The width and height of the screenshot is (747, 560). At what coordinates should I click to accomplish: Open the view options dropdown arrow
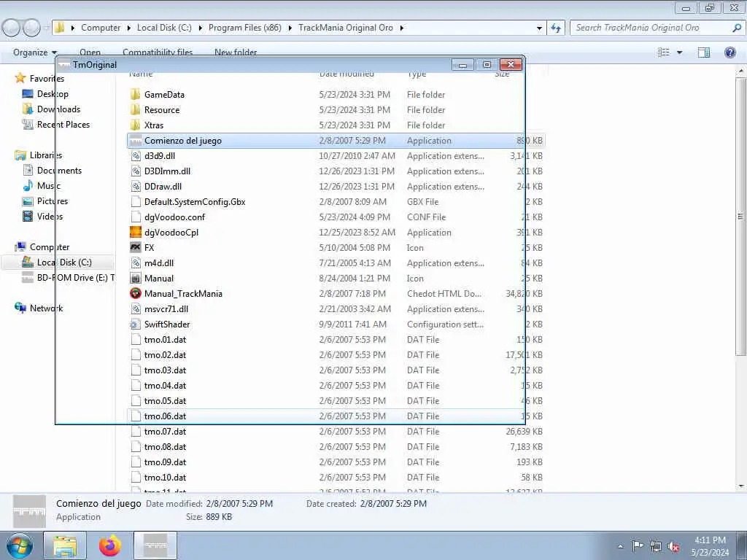pos(679,52)
